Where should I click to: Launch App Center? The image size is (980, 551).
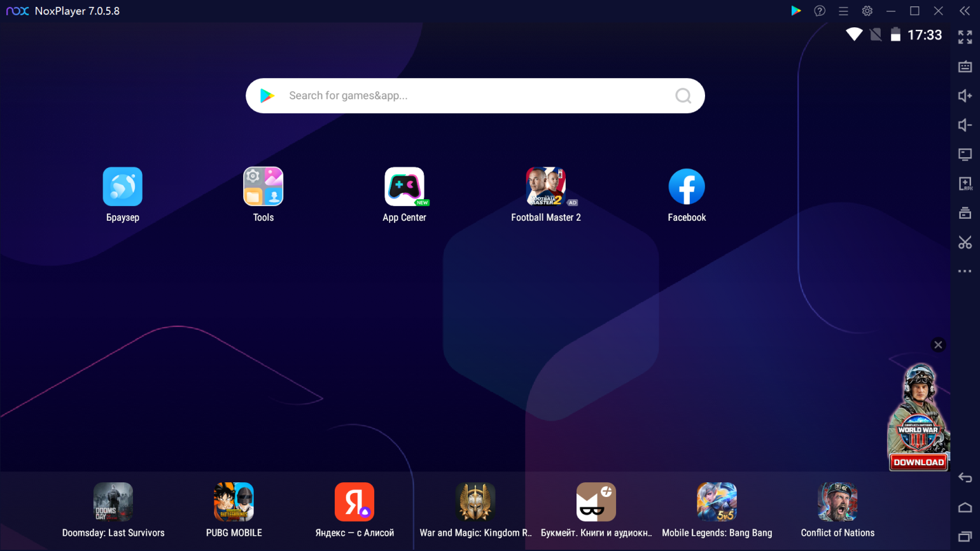click(x=404, y=187)
